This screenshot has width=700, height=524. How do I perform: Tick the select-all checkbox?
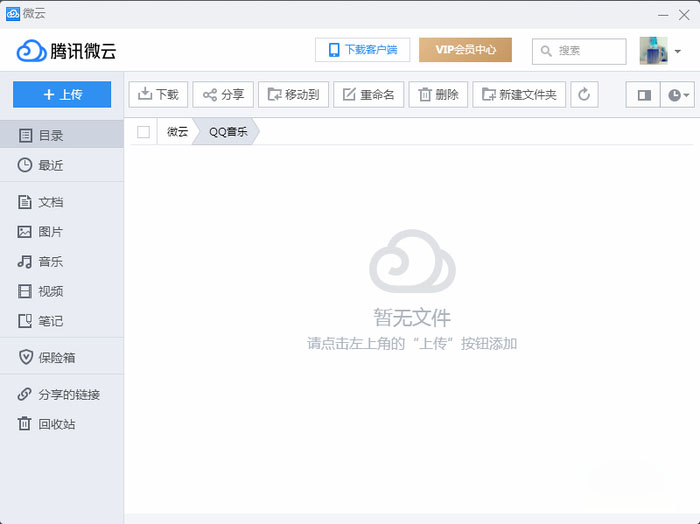pyautogui.click(x=143, y=132)
